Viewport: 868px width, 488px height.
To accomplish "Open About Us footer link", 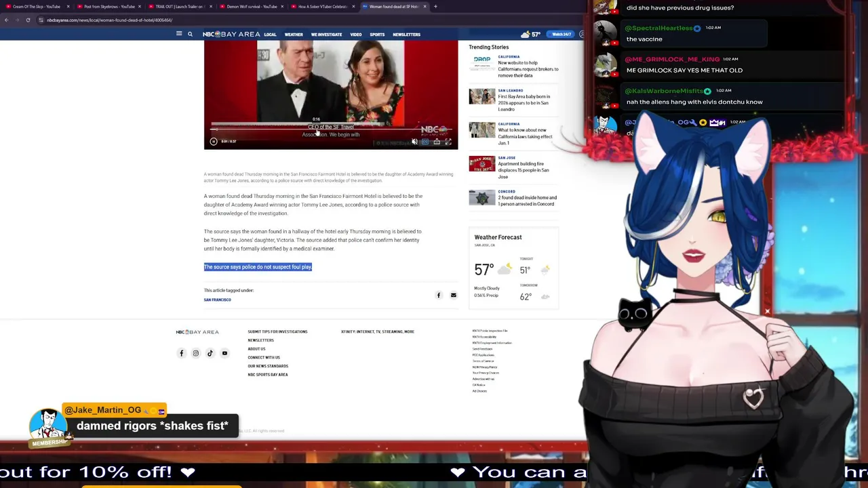I will coord(256,349).
